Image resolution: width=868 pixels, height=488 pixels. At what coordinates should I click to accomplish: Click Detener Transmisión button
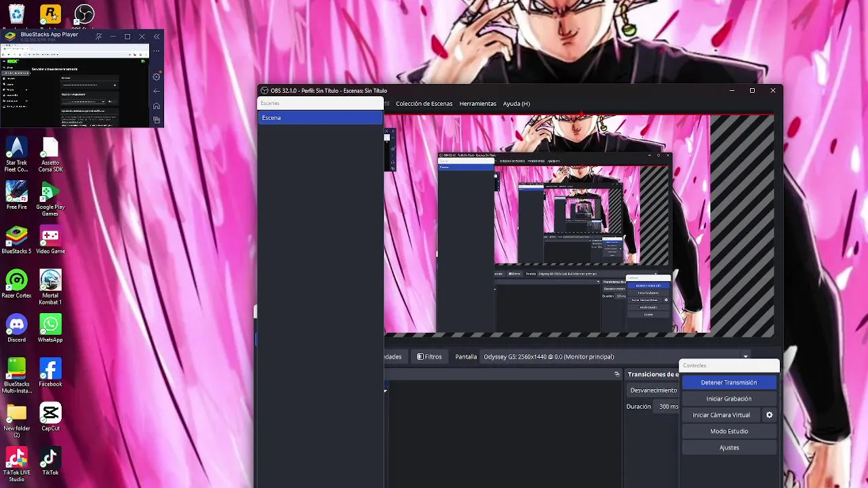(729, 382)
